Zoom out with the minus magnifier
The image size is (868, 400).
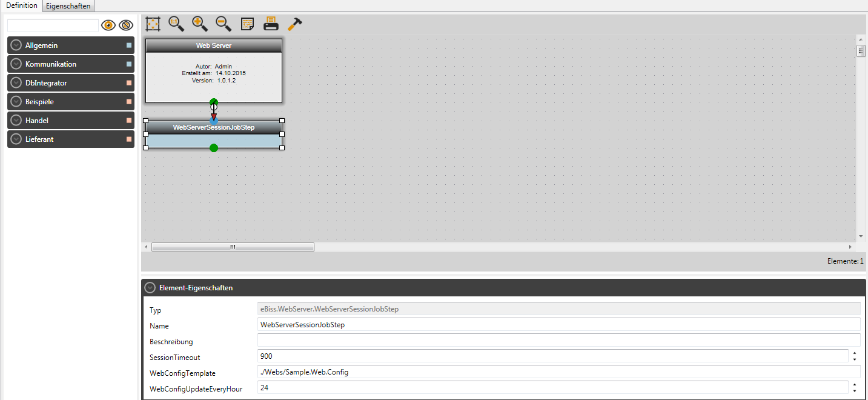coord(223,24)
